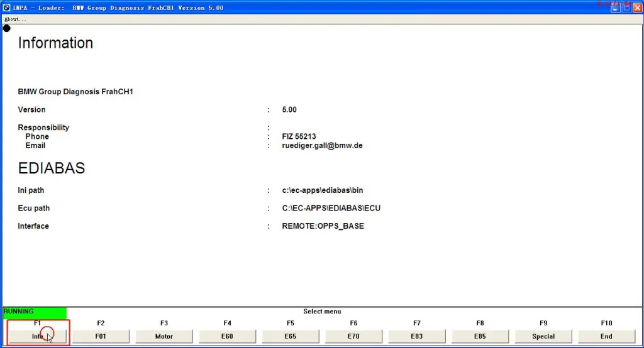Minimize the INPA window
This screenshot has height=348, width=644.
click(x=615, y=8)
